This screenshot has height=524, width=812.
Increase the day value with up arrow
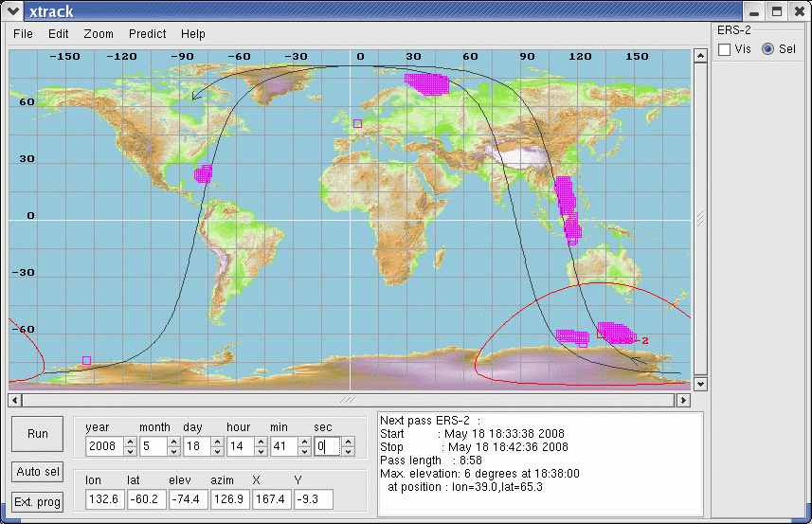(x=218, y=442)
